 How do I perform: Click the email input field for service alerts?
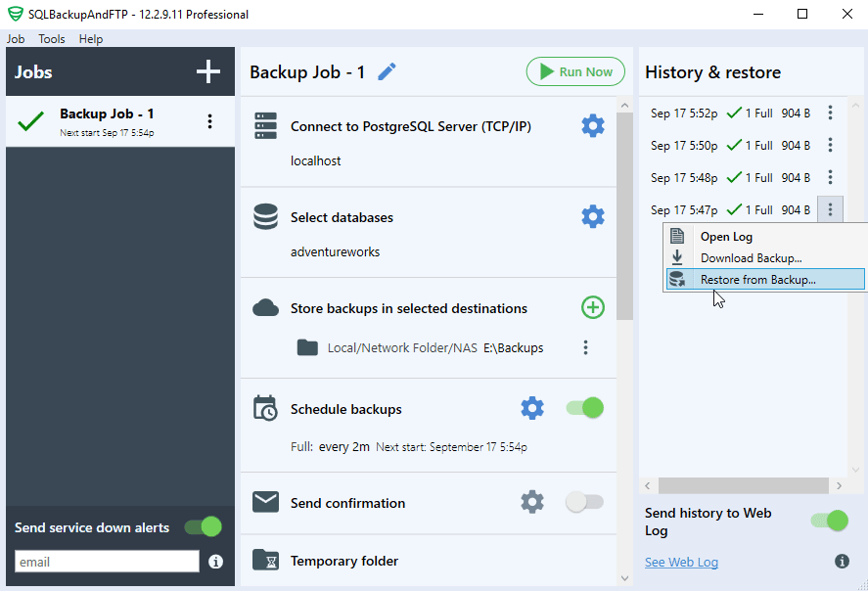click(106, 561)
